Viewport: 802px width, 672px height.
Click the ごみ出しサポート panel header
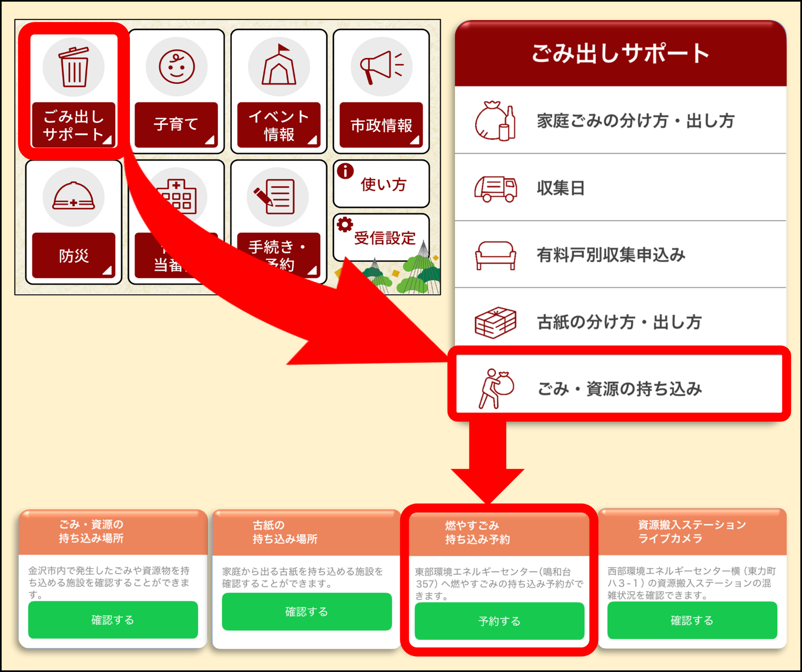click(620, 53)
